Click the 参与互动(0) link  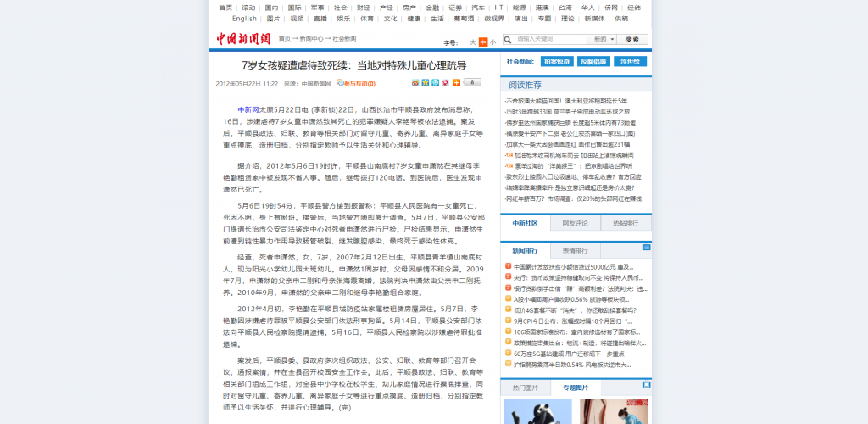coord(359,84)
